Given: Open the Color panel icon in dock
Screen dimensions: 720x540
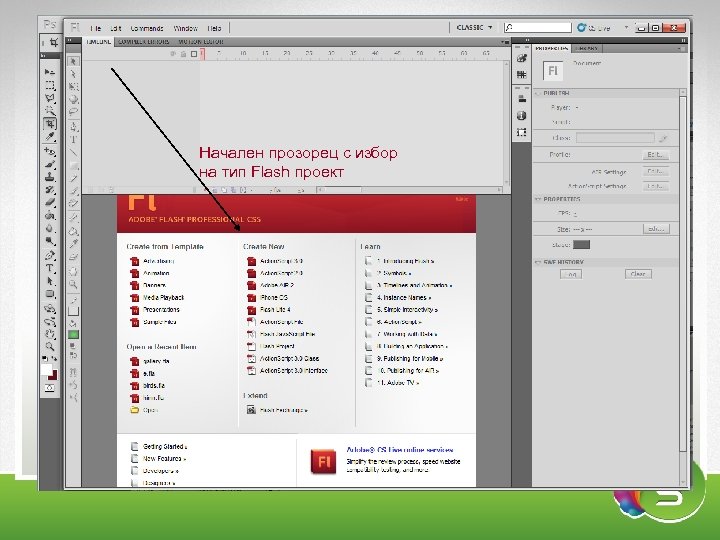Looking at the screenshot, I should click(x=521, y=58).
